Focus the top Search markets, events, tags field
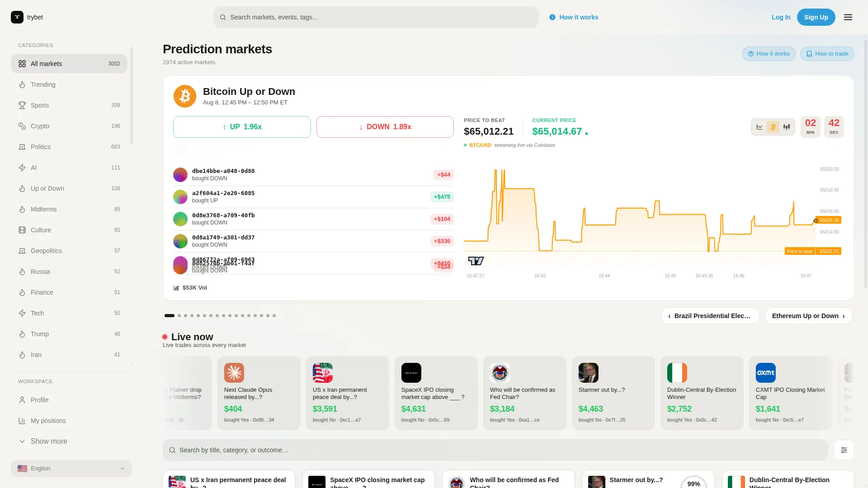This screenshot has width=868, height=488. [x=376, y=17]
